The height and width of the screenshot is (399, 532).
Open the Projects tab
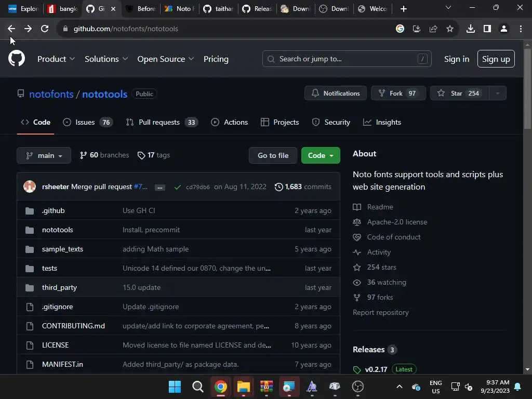[280, 122]
